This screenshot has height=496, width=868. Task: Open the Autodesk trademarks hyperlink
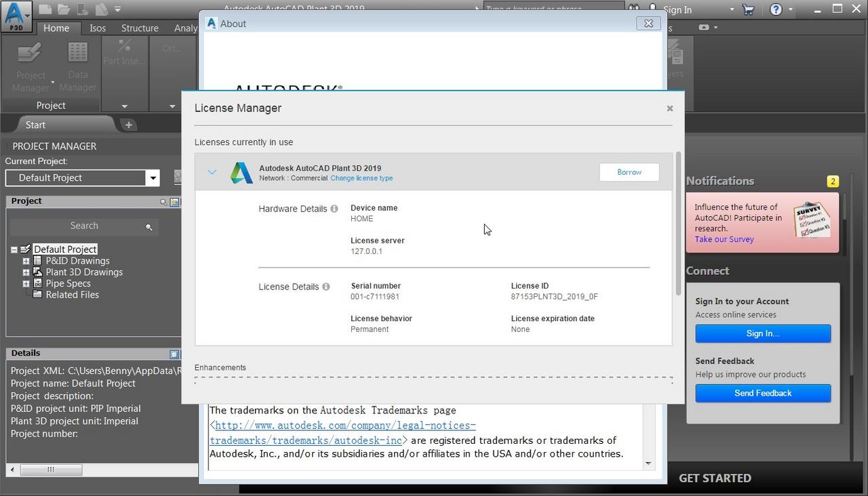(x=342, y=432)
